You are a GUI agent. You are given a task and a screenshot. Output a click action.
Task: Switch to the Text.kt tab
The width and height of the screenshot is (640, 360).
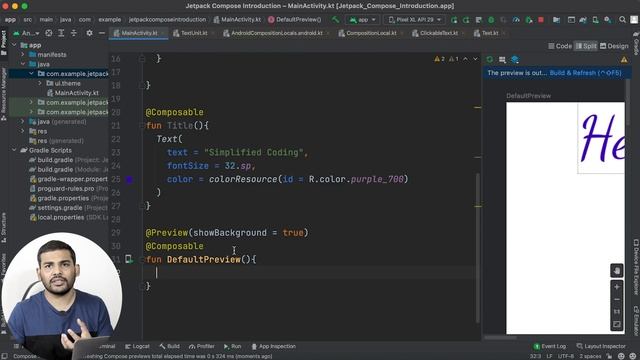[x=489, y=33]
